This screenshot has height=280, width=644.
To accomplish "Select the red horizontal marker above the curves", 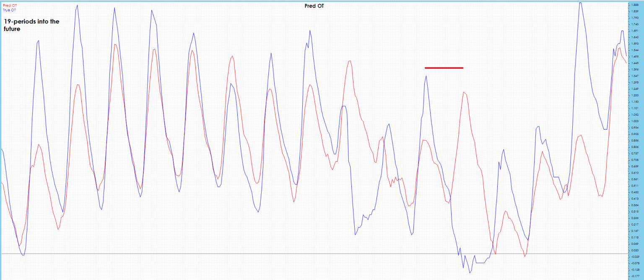I will click(444, 67).
